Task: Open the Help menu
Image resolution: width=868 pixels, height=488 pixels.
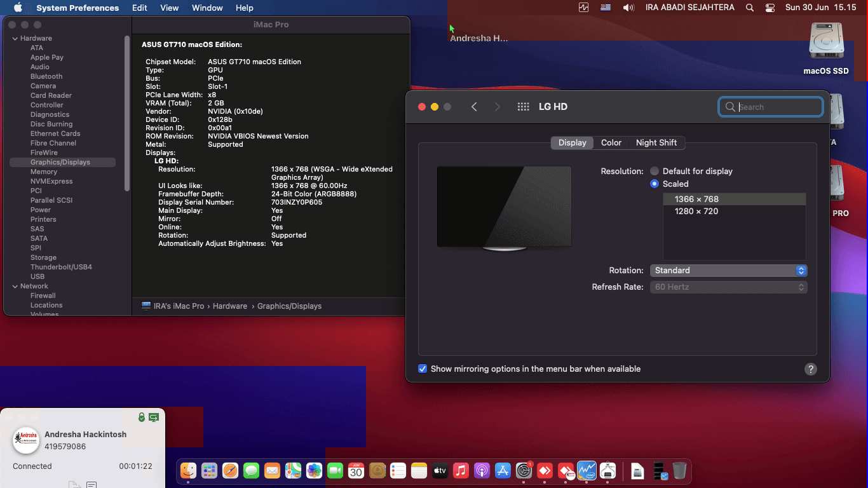Action: pos(244,8)
